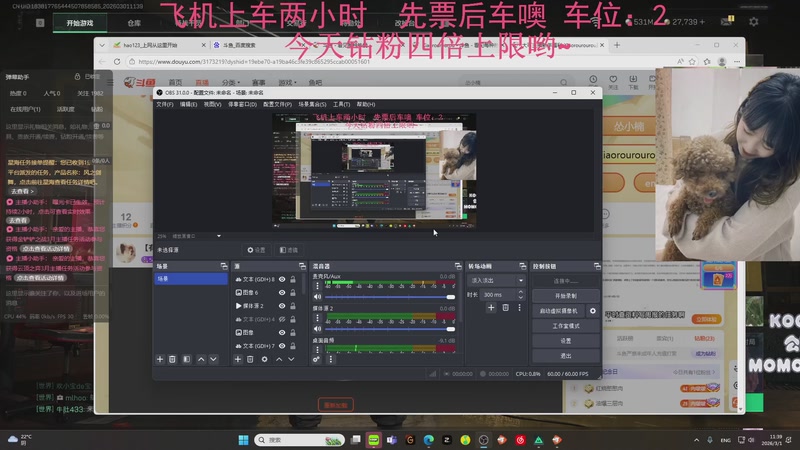Unlock the 文本 (GDI+) 8 source lock

click(x=293, y=279)
